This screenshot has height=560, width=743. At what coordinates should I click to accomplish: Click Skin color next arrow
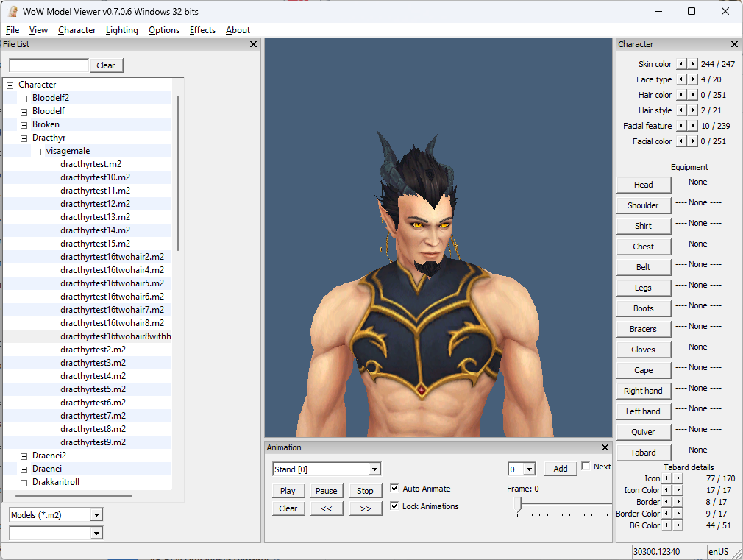coord(693,63)
